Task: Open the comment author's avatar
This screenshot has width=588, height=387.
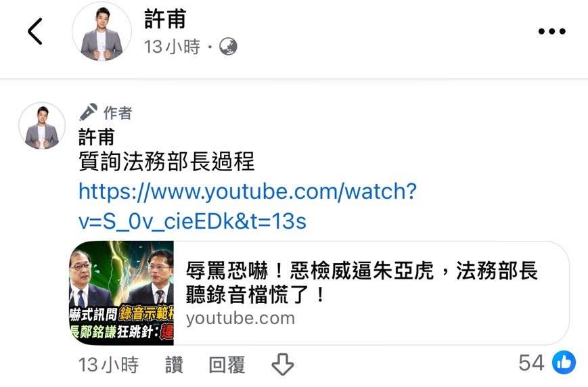Action: tap(42, 126)
